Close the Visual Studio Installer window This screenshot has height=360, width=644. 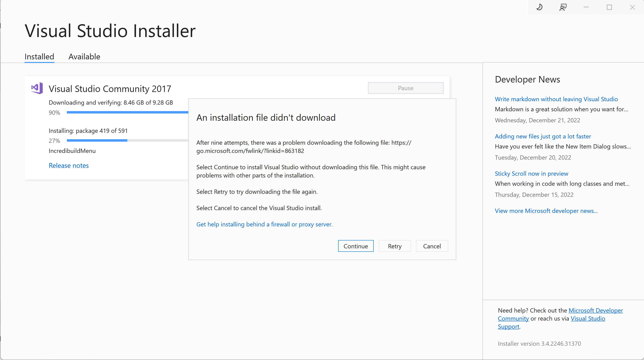click(632, 7)
